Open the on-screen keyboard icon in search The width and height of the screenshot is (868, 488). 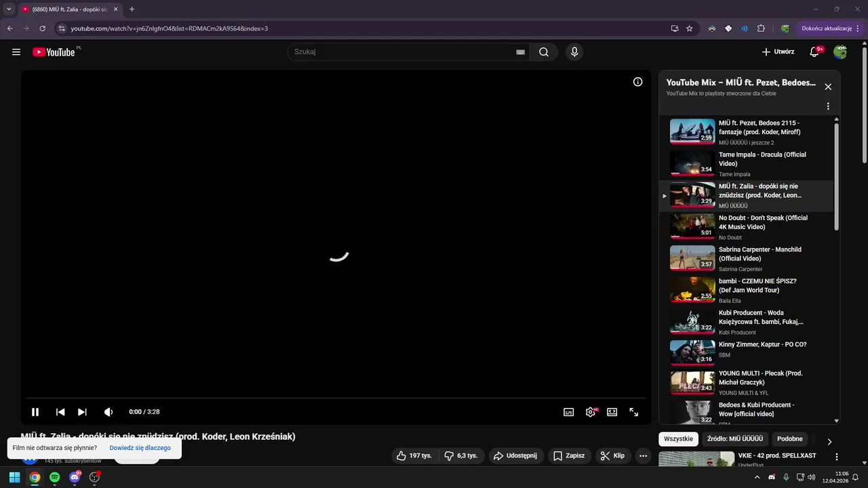pyautogui.click(x=520, y=52)
